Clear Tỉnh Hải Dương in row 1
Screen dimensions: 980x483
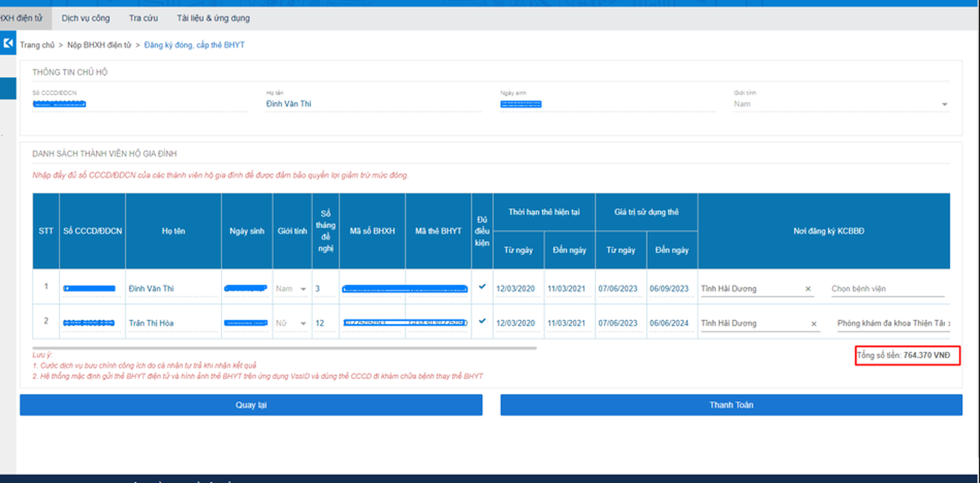pos(808,289)
